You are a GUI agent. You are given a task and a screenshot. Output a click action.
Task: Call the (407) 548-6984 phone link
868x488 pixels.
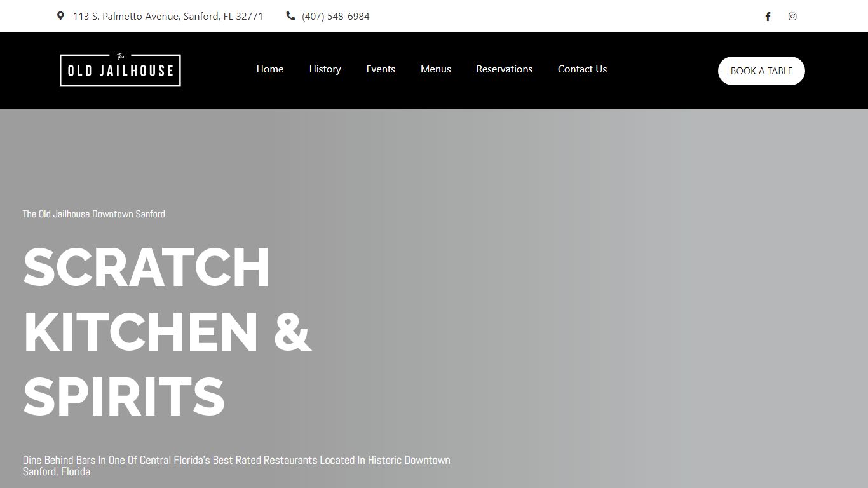pyautogui.click(x=336, y=17)
